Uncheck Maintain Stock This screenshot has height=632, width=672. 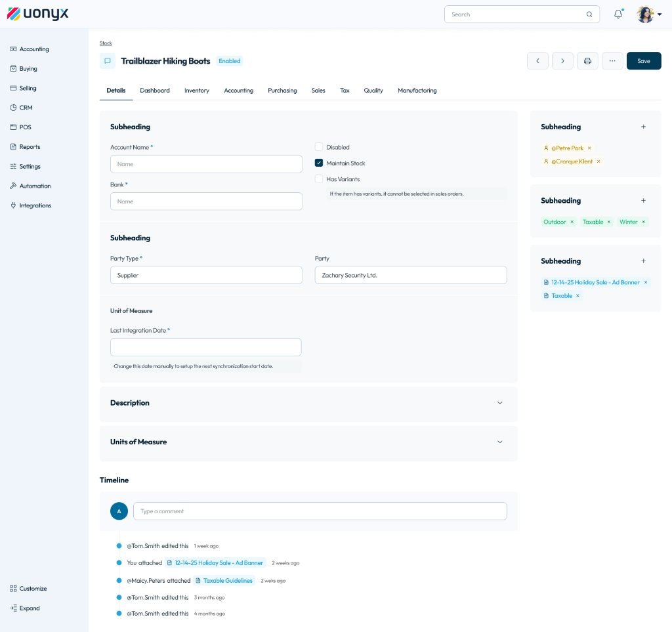pyautogui.click(x=319, y=163)
